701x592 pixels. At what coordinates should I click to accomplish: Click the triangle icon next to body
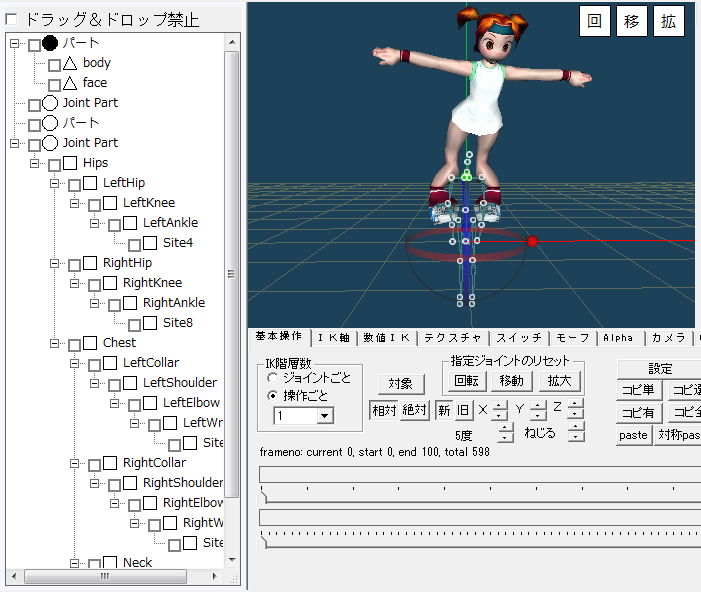(x=70, y=63)
